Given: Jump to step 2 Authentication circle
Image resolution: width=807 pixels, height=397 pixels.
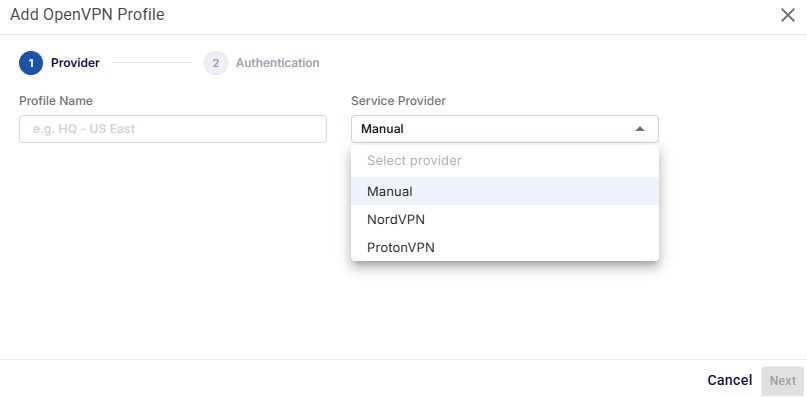Looking at the screenshot, I should 216,63.
